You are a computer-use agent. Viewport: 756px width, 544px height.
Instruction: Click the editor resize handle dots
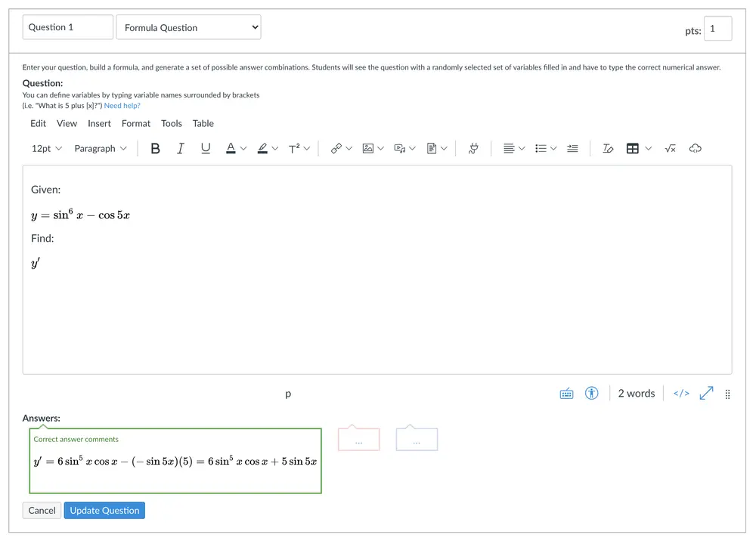click(727, 394)
